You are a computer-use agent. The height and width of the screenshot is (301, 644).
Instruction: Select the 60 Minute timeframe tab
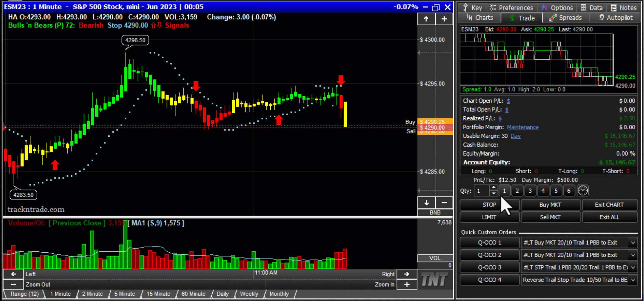[194, 294]
